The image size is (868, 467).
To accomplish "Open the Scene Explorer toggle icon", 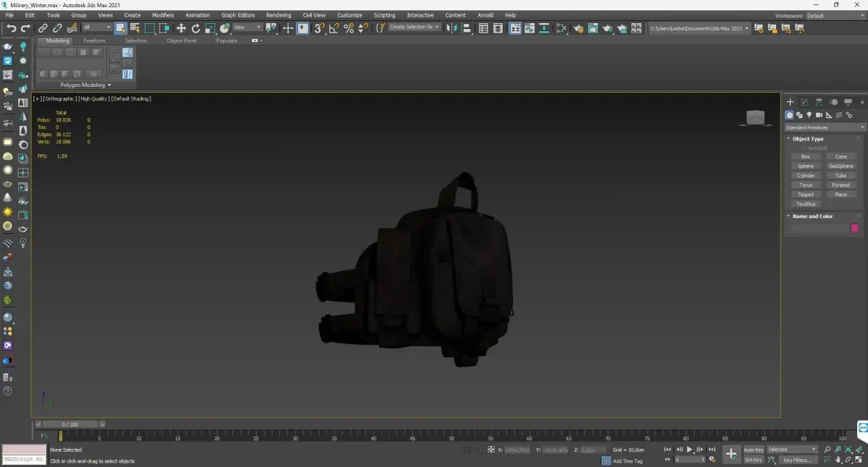I will [484, 28].
